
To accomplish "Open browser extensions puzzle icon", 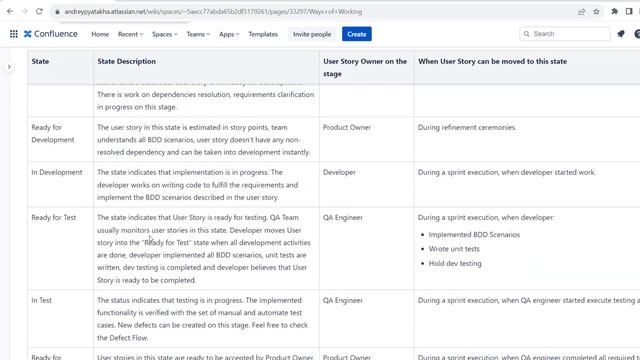I will coord(614,11).
